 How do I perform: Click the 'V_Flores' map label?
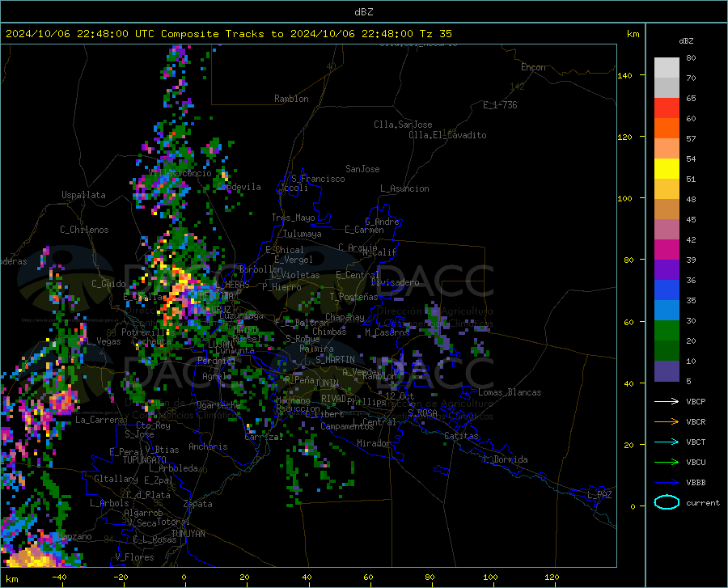coord(134,557)
